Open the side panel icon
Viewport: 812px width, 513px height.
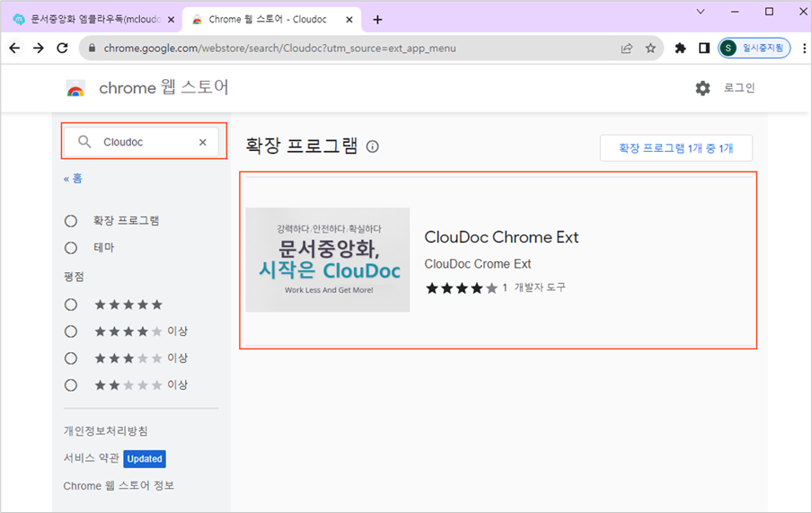click(704, 49)
